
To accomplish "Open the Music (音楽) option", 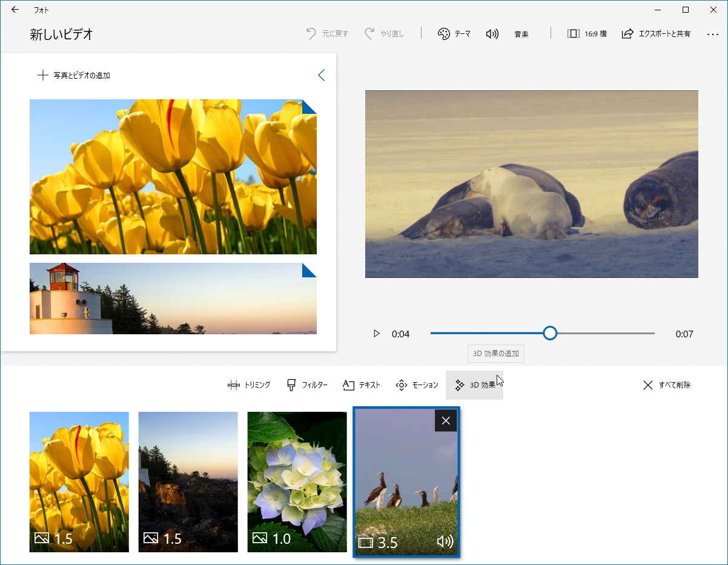I will point(521,34).
